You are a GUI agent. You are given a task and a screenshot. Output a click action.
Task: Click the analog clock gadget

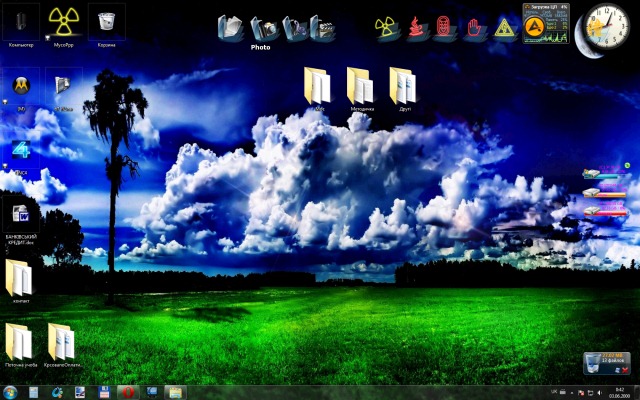coord(606,26)
